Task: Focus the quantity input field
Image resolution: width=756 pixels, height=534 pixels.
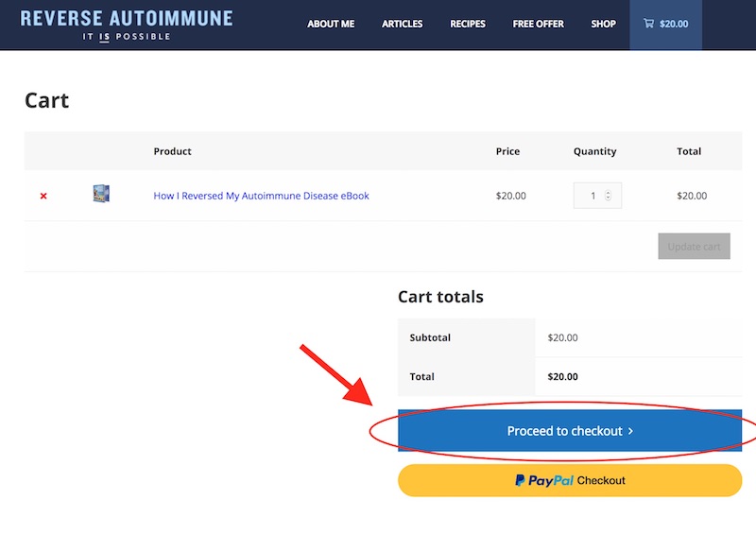Action: point(592,196)
